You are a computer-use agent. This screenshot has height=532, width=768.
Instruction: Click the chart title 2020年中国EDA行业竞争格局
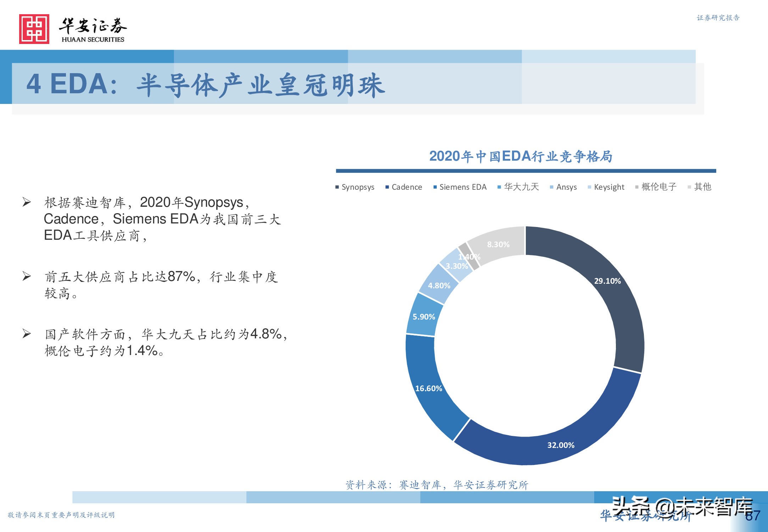coord(521,156)
